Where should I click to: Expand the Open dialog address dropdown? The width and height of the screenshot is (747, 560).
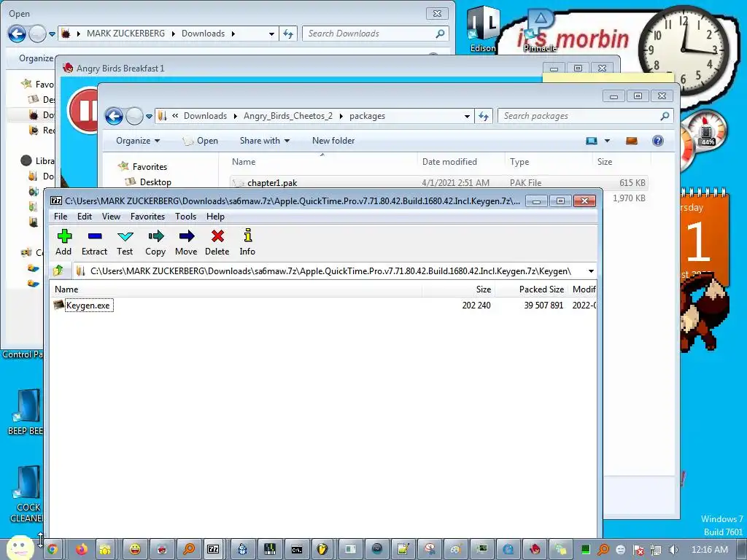click(x=271, y=34)
